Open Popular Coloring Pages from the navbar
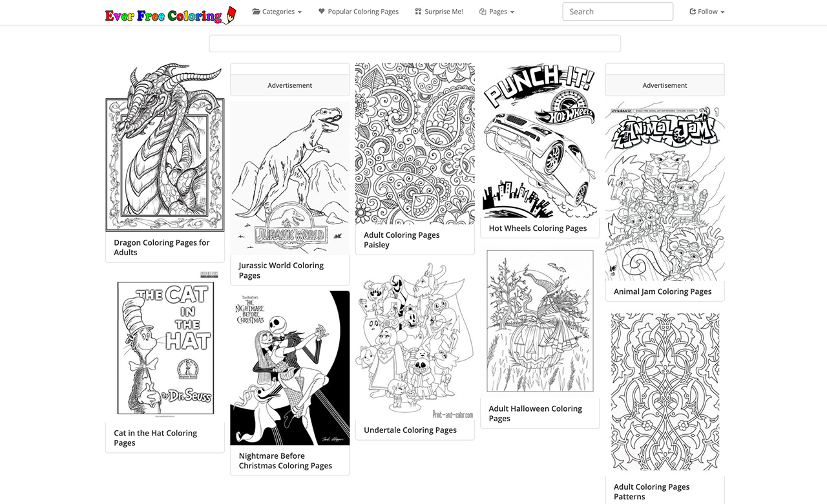Viewport: 827px width, 504px height. point(359,12)
